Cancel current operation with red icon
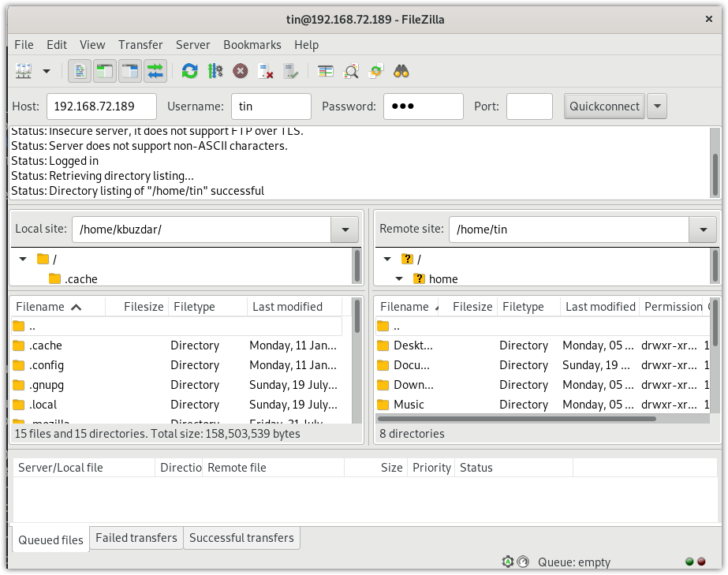728x575 pixels. tap(241, 72)
